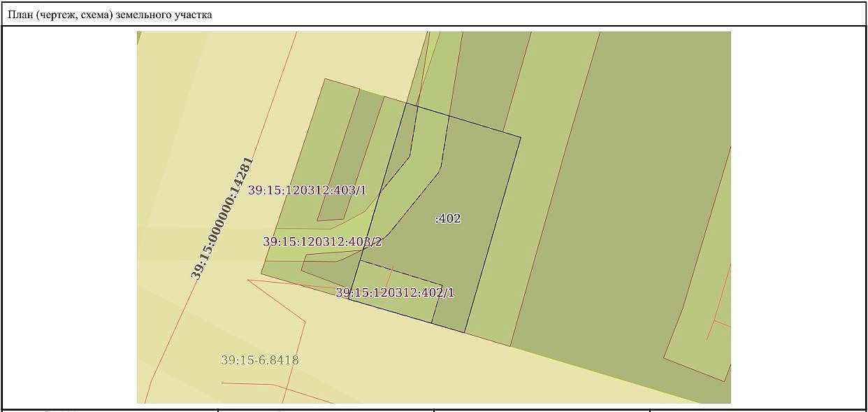Click the rotated label 39:15:000000:14281
The height and width of the screenshot is (412, 868).
tap(222, 218)
